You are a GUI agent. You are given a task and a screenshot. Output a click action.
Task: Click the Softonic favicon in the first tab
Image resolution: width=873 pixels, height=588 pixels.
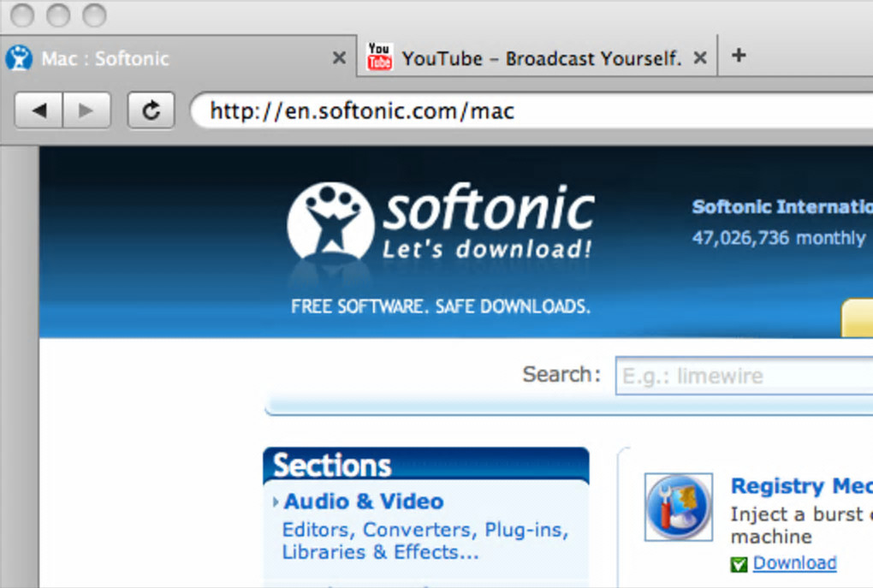[20, 58]
